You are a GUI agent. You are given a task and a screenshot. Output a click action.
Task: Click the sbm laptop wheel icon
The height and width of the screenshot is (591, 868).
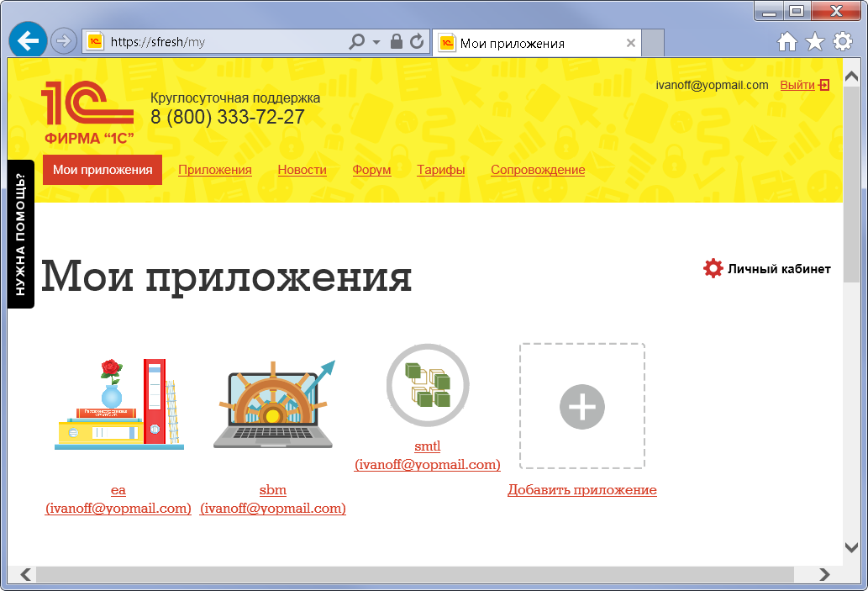pos(275,404)
